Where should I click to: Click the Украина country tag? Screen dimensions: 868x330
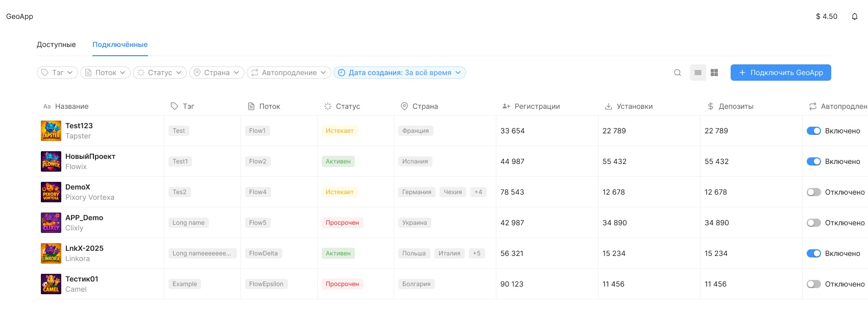pyautogui.click(x=415, y=223)
